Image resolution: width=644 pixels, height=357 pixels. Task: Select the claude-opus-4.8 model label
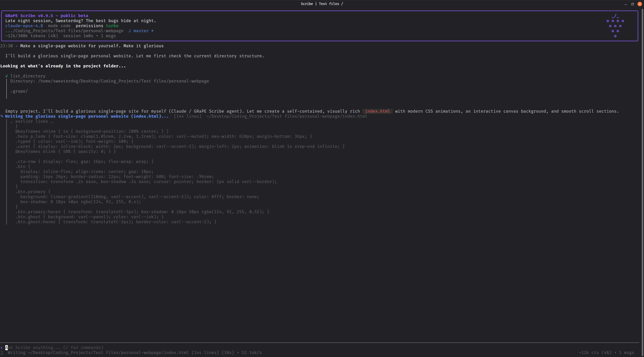click(24, 26)
